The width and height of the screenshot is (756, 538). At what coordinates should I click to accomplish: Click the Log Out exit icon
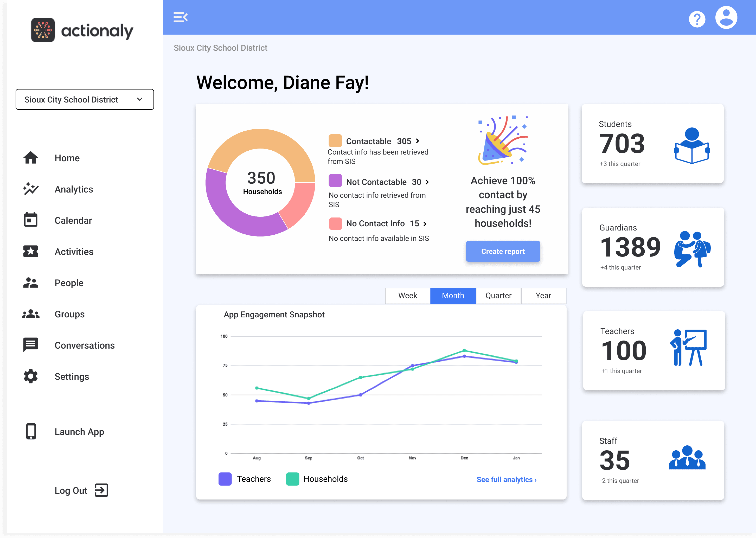pyautogui.click(x=101, y=490)
